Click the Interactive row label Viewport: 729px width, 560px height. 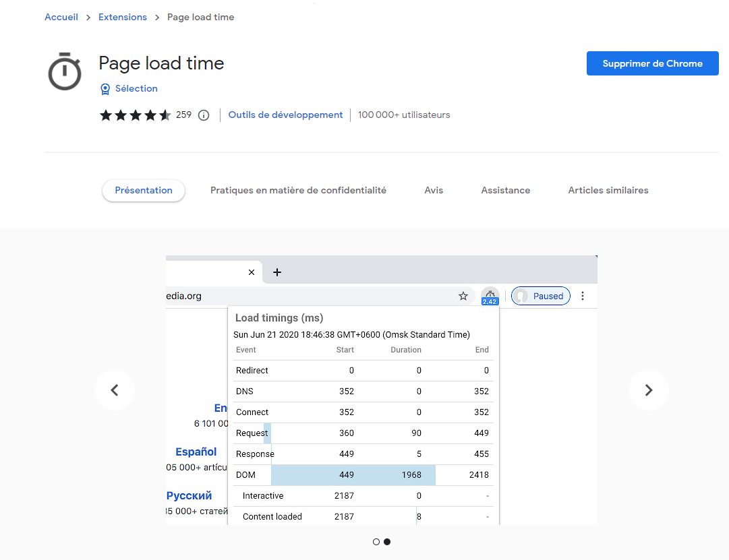coord(263,496)
